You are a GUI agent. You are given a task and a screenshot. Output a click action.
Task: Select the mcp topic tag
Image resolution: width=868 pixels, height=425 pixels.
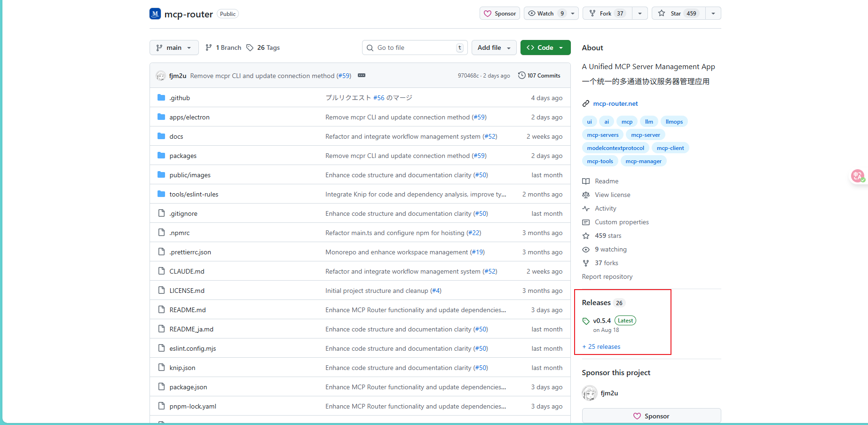(627, 121)
